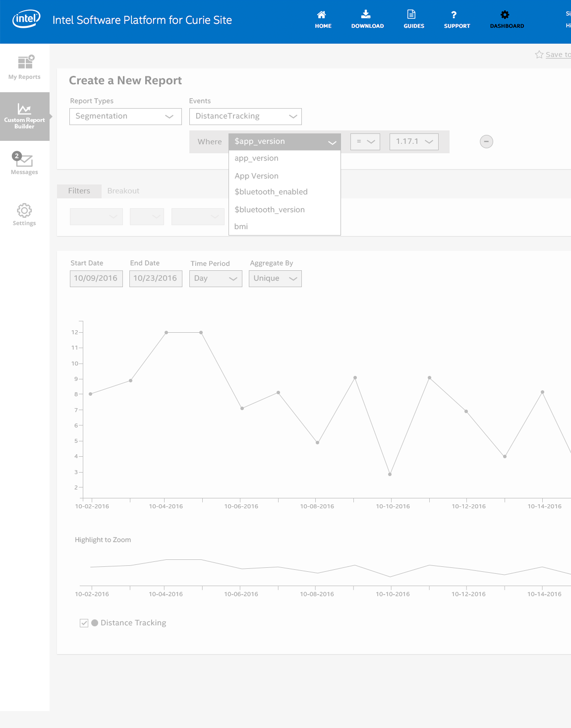This screenshot has width=571, height=728.
Task: Open the equals operator dropdown
Action: click(365, 142)
